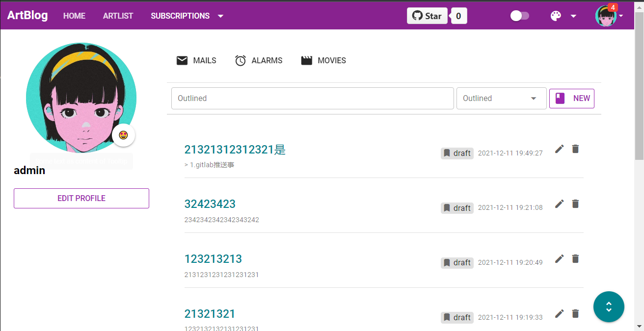Toggle the dark mode switch

pos(520,16)
